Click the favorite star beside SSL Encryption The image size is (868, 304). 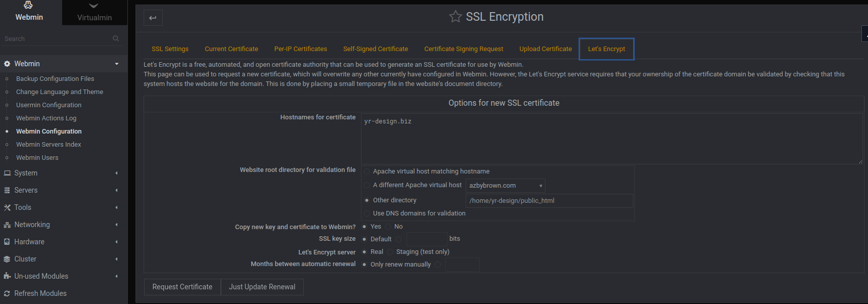coord(455,17)
